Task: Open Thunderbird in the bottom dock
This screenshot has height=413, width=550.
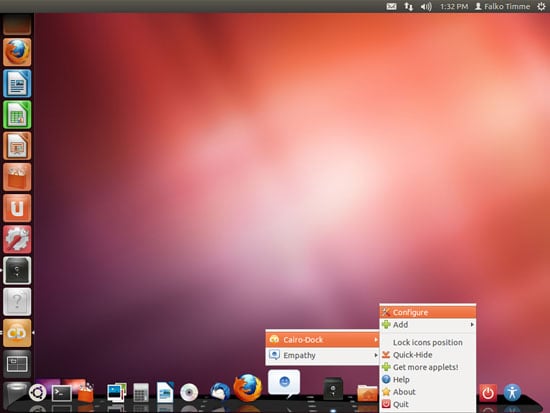Action: [x=220, y=392]
